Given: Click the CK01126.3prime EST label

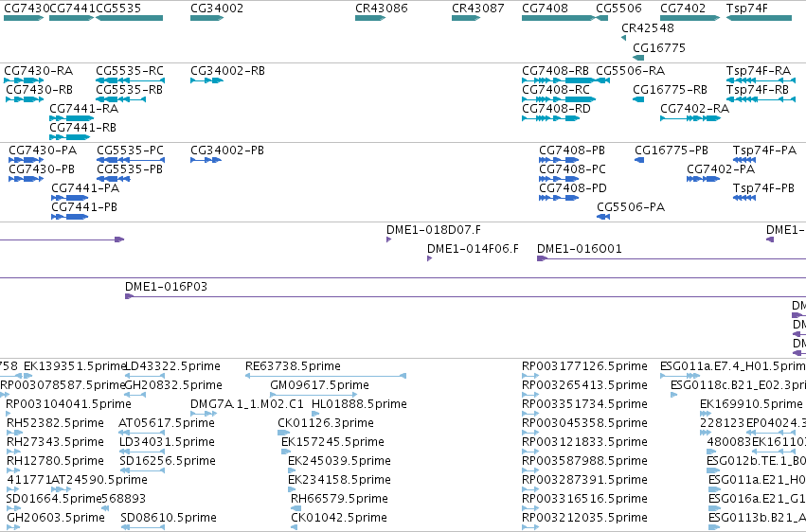Looking at the screenshot, I should [x=326, y=424].
